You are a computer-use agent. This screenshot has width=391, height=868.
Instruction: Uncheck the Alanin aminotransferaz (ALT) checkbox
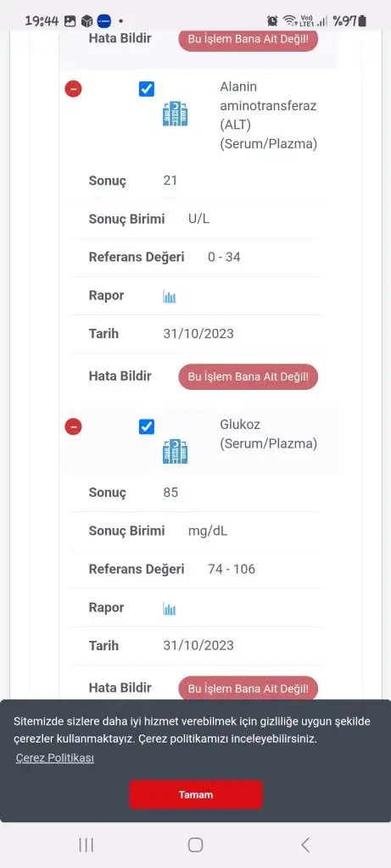146,88
